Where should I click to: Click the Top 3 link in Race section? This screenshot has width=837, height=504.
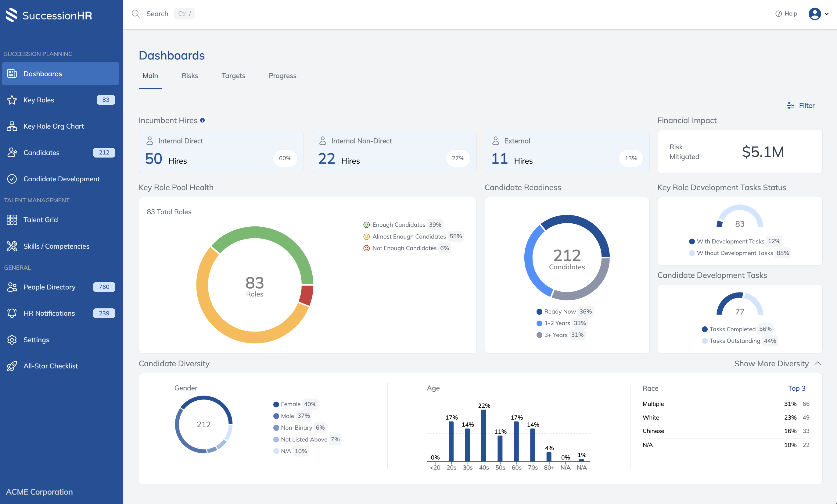[797, 388]
